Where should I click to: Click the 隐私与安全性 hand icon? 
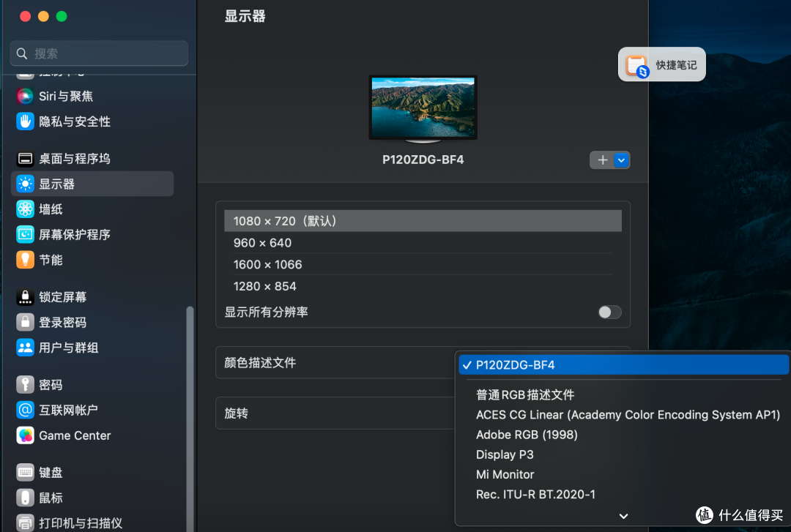25,121
